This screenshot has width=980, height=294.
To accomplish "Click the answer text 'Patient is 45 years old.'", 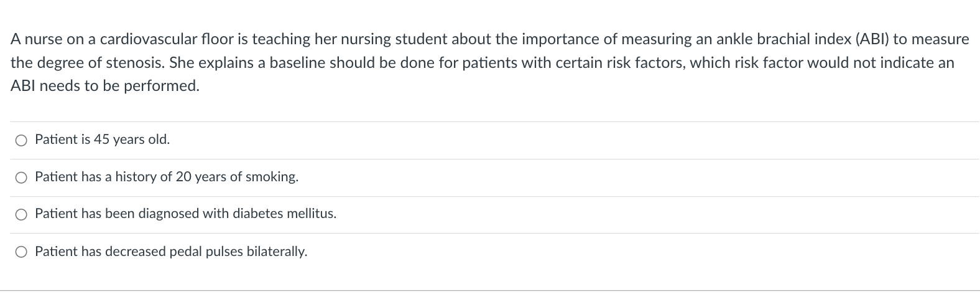I will tap(102, 140).
